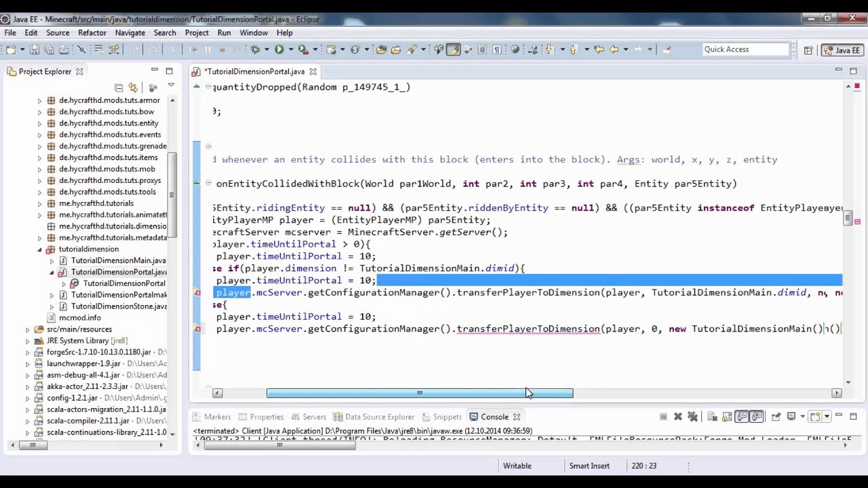Click into the Quick Access field
Image resolution: width=868 pixels, height=488 pixels.
(746, 49)
